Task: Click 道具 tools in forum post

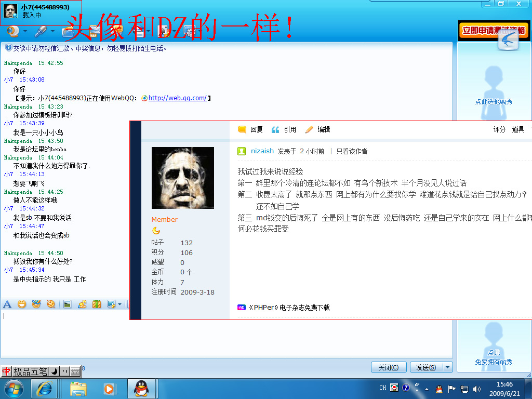Action: [x=518, y=129]
